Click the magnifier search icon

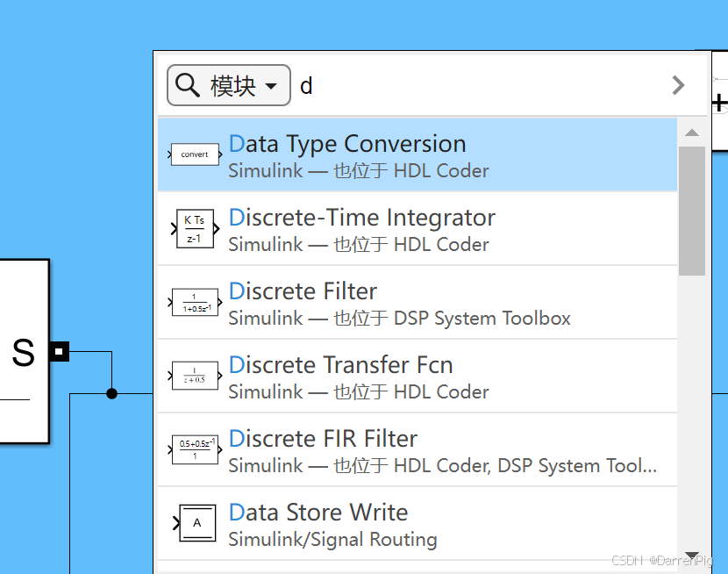tap(187, 85)
